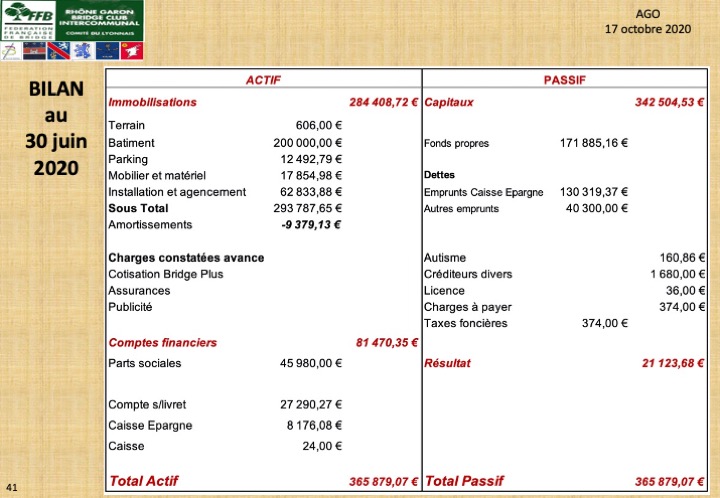The height and width of the screenshot is (498, 720).
Task: Select the Total Actif label
Action: click(x=144, y=481)
